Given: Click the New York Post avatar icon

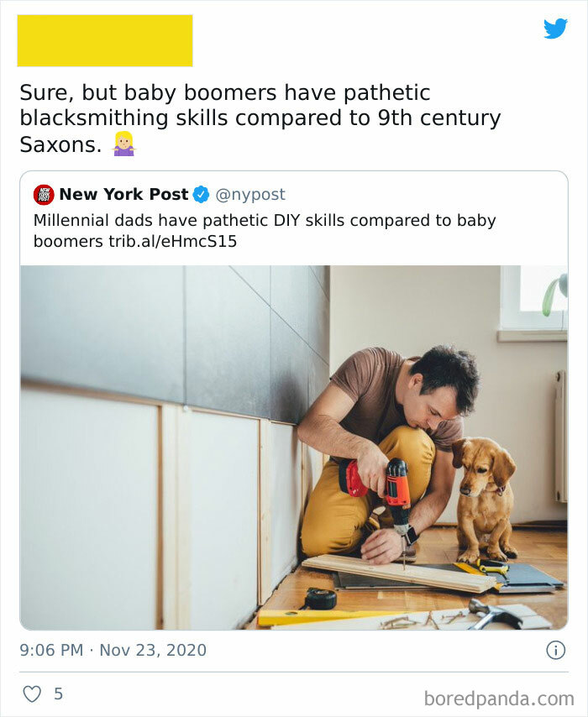Looking at the screenshot, I should pyautogui.click(x=44, y=193).
